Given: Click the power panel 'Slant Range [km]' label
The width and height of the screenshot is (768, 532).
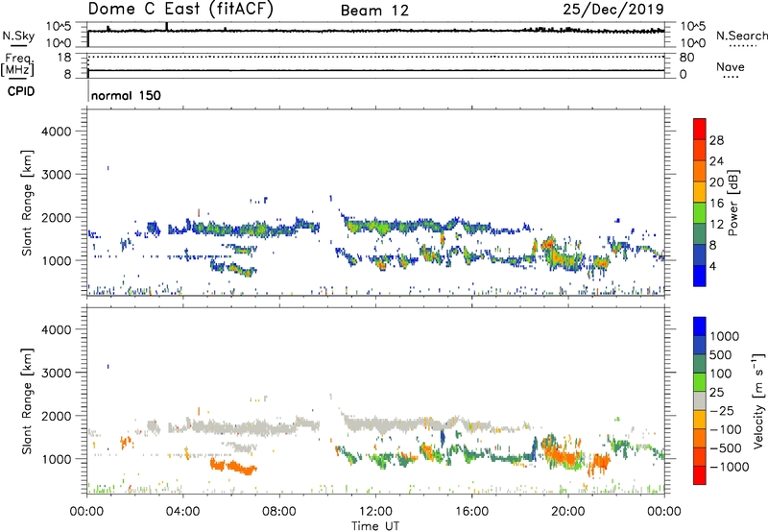Looking at the screenshot, I should (27, 203).
